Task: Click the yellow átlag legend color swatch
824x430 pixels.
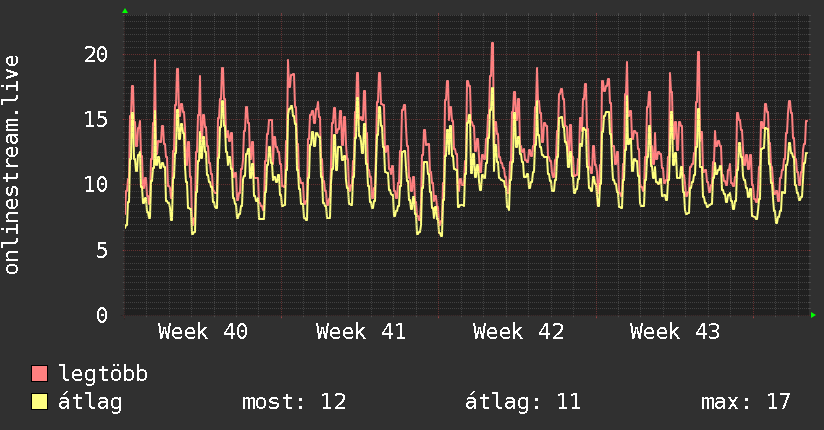Action: click(x=39, y=402)
